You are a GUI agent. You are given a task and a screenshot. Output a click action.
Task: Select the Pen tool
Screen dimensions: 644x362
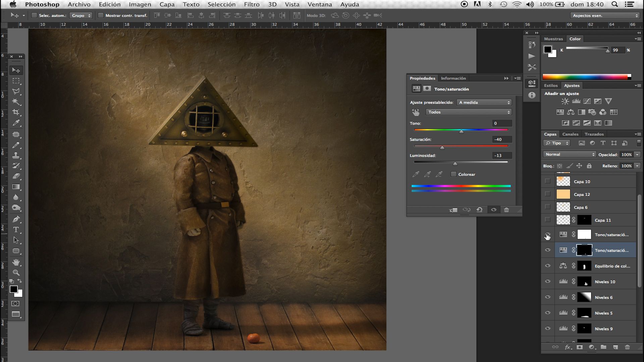(x=16, y=219)
